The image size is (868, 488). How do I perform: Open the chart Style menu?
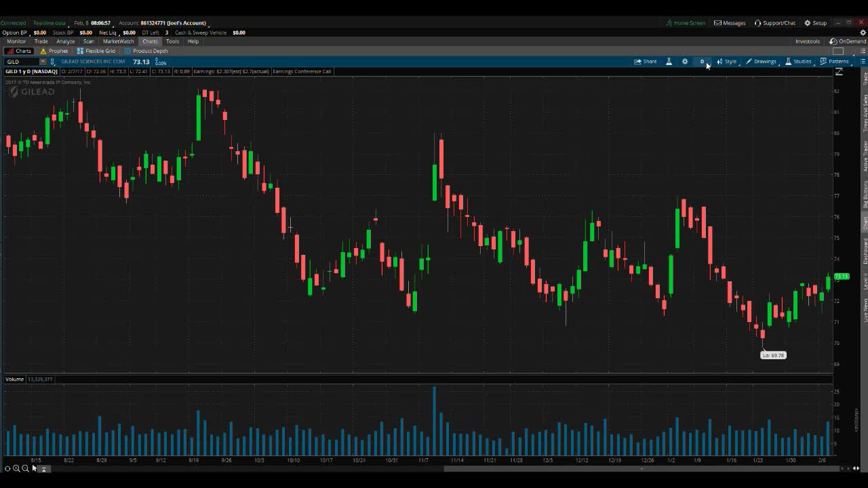pos(727,62)
